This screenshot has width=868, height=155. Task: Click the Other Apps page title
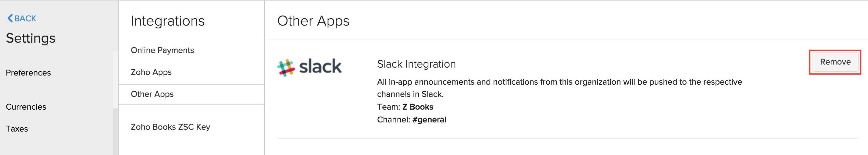coord(313,21)
